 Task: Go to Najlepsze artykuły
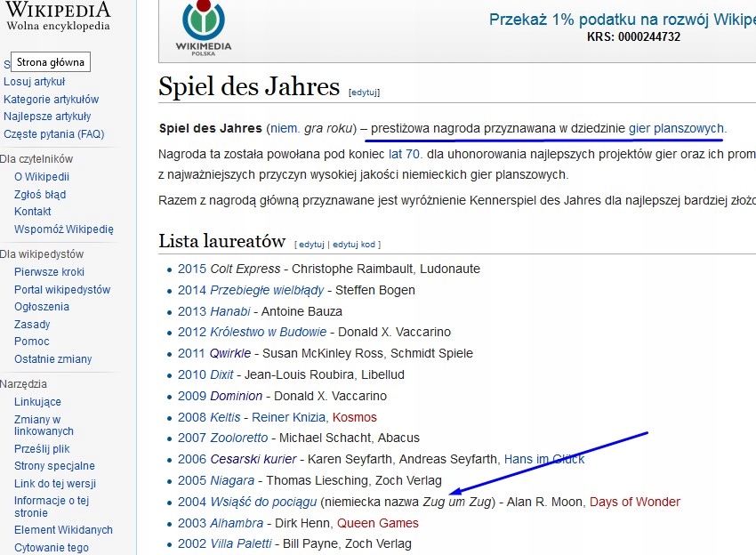47,117
